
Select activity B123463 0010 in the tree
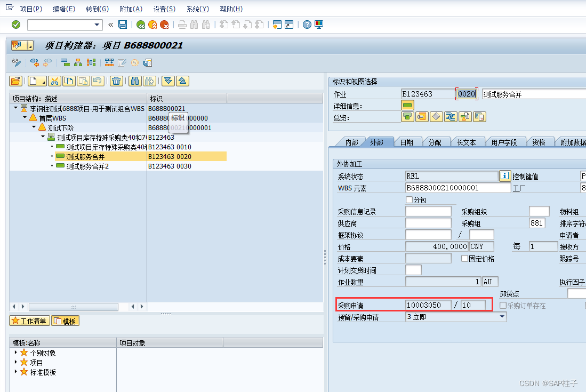click(x=118, y=147)
